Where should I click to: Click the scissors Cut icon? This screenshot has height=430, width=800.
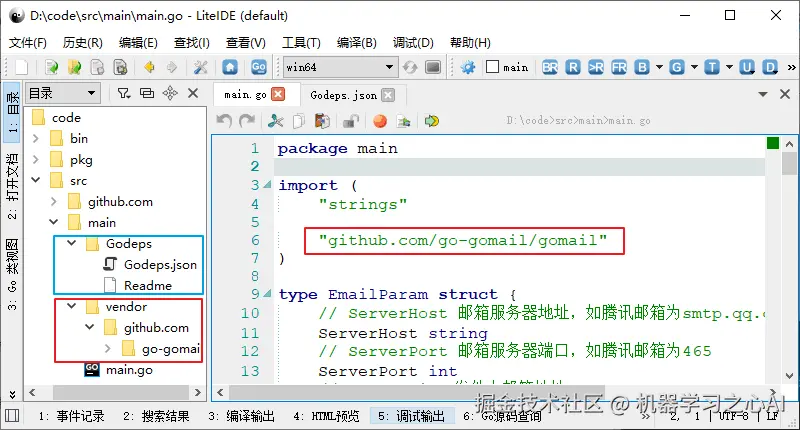coord(276,121)
